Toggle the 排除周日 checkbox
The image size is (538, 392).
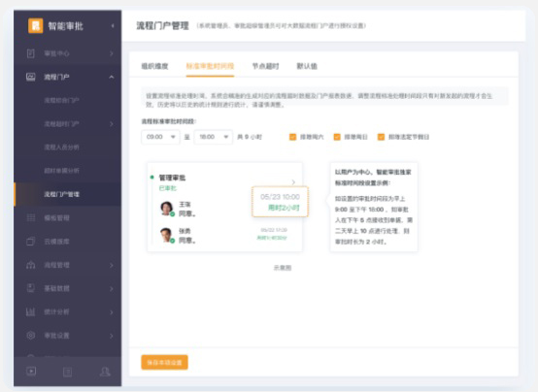point(337,137)
